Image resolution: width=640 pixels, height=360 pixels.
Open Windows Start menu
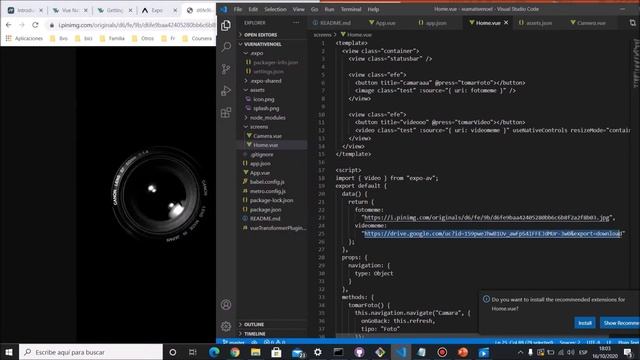[x=9, y=352]
